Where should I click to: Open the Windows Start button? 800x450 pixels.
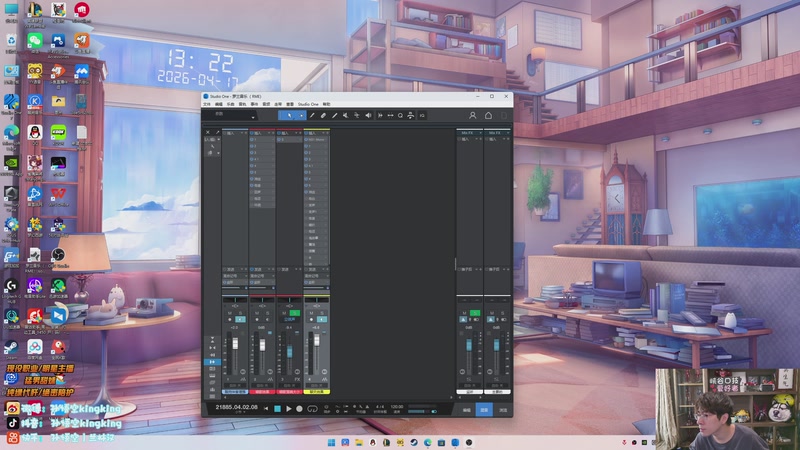332,442
